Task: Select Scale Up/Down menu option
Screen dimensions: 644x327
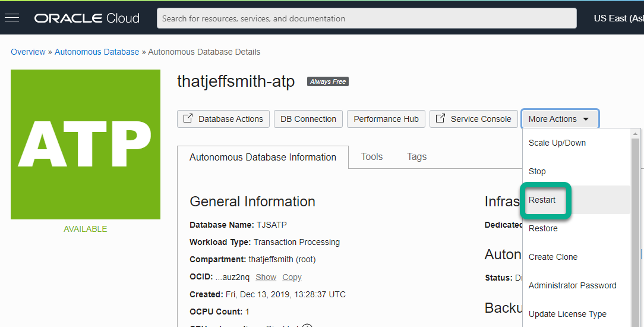Action: (557, 143)
